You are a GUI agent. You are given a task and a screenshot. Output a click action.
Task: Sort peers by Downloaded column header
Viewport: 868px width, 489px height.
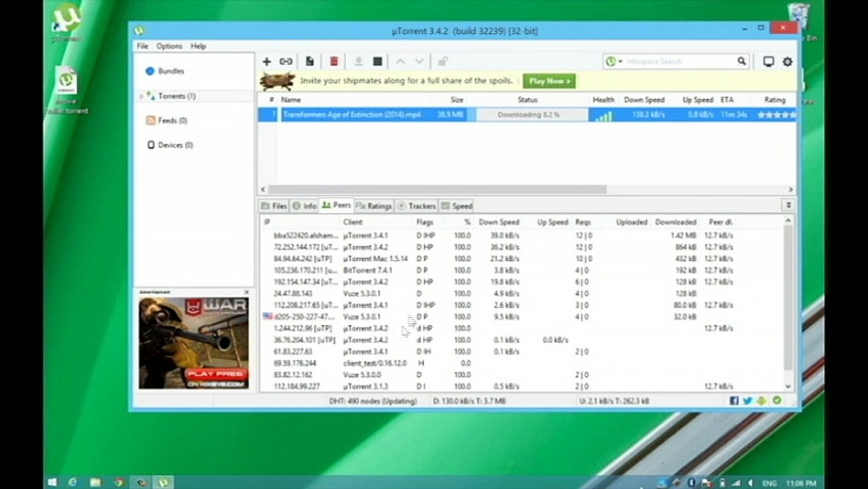coord(676,222)
